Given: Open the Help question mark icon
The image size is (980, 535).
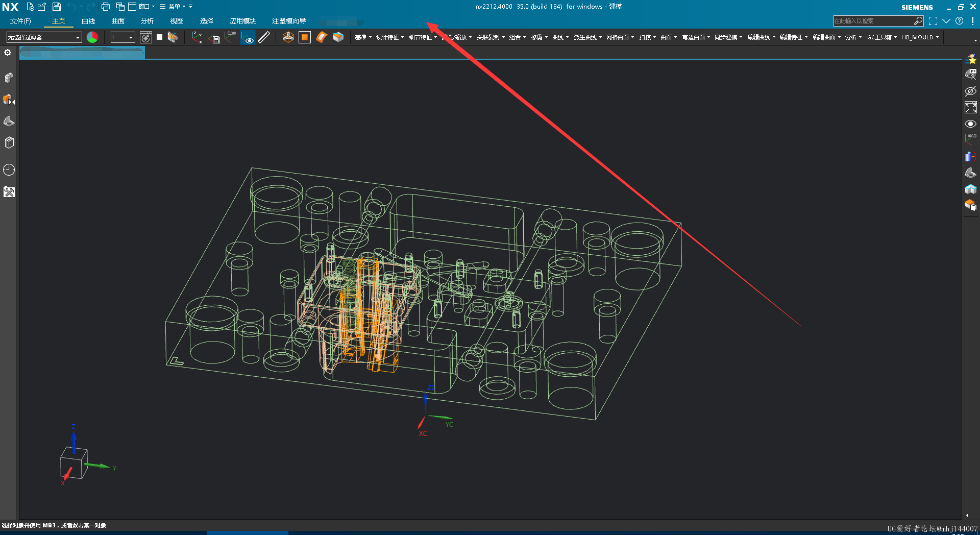Looking at the screenshot, I should tap(960, 21).
